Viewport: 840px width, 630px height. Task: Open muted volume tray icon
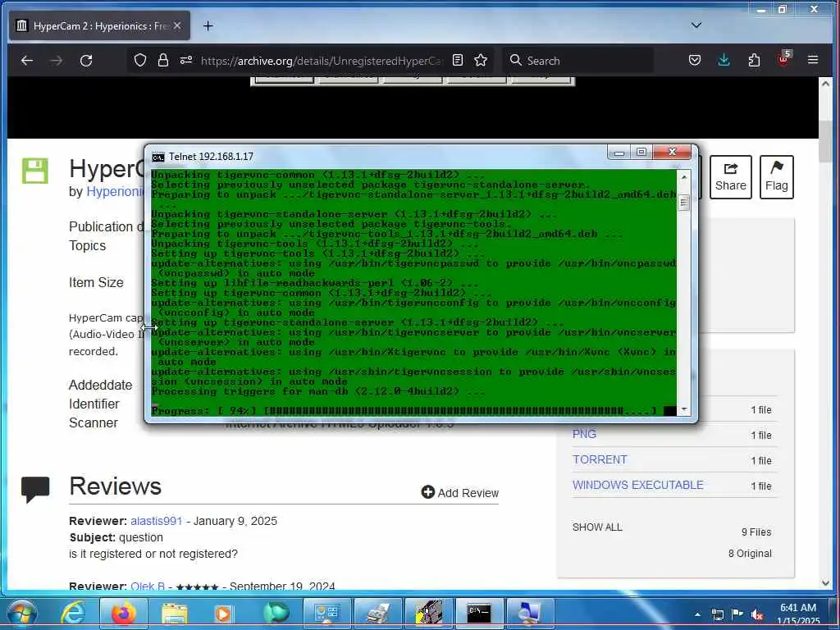pyautogui.click(x=757, y=614)
